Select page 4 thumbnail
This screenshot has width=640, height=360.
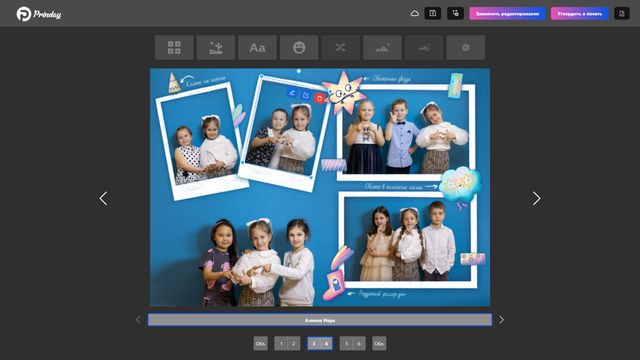pos(326,343)
